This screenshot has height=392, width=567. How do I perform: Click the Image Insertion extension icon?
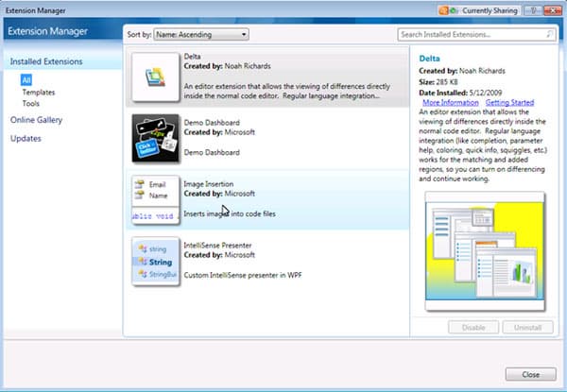click(156, 200)
